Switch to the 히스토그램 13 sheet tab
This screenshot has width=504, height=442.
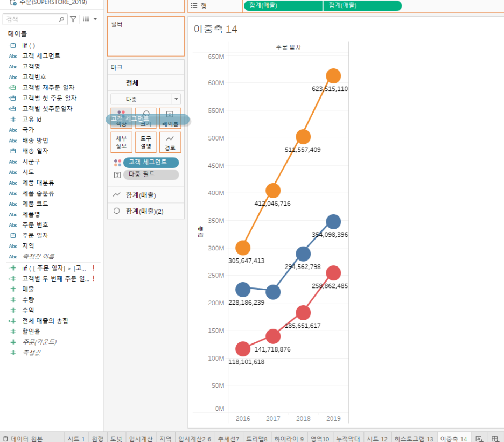tap(414, 438)
